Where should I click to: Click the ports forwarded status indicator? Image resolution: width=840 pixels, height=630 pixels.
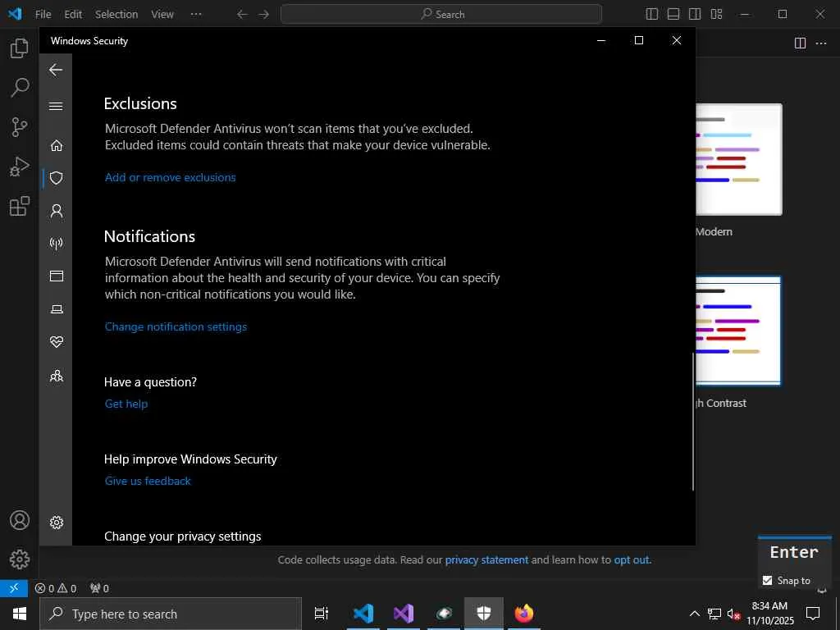[99, 588]
